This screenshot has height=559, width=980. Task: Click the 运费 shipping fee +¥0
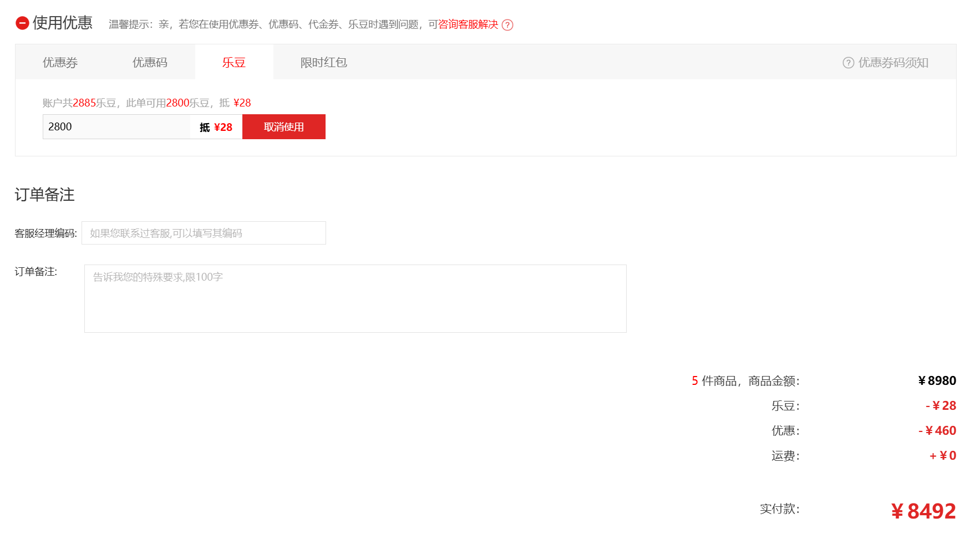(942, 456)
